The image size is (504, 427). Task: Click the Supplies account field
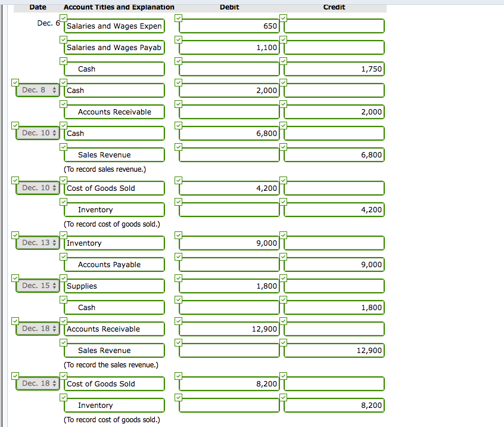pyautogui.click(x=114, y=286)
